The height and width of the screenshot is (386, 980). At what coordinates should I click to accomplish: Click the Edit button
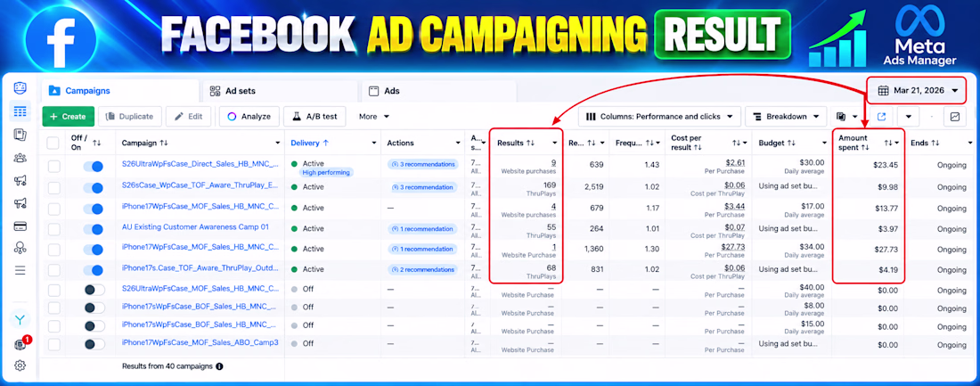(x=188, y=117)
